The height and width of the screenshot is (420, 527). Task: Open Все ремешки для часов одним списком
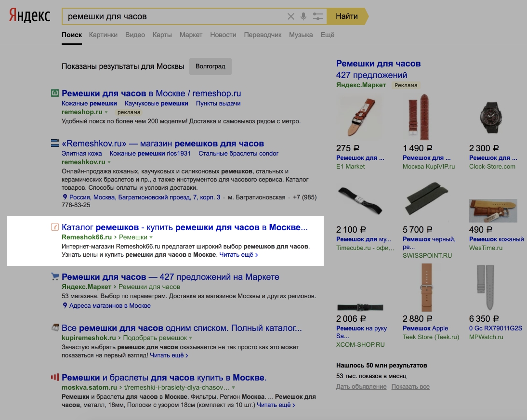click(182, 328)
